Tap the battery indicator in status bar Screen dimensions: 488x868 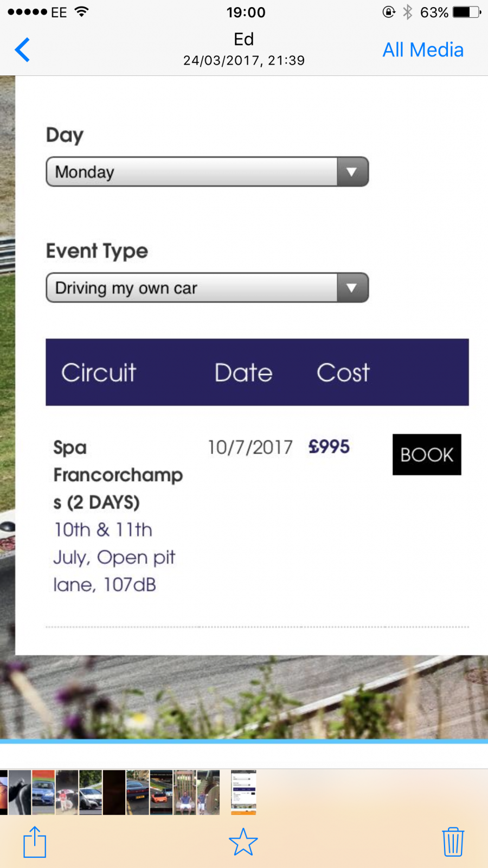466,12
